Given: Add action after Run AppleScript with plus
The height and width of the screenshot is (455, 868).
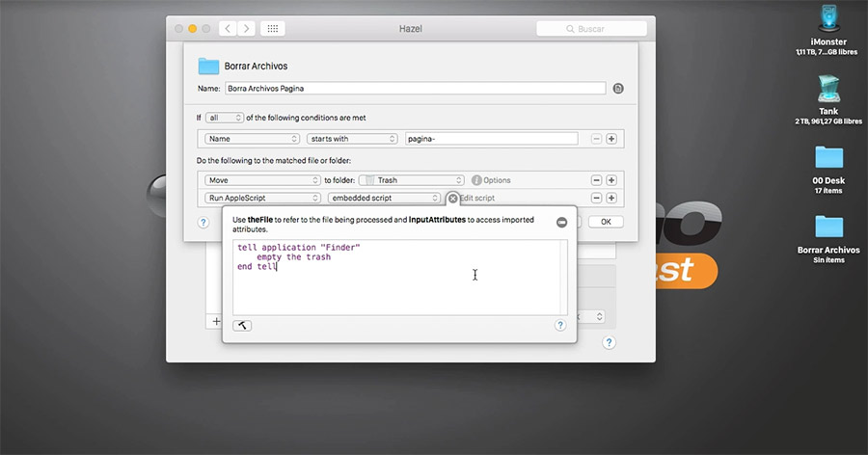Looking at the screenshot, I should 611,199.
